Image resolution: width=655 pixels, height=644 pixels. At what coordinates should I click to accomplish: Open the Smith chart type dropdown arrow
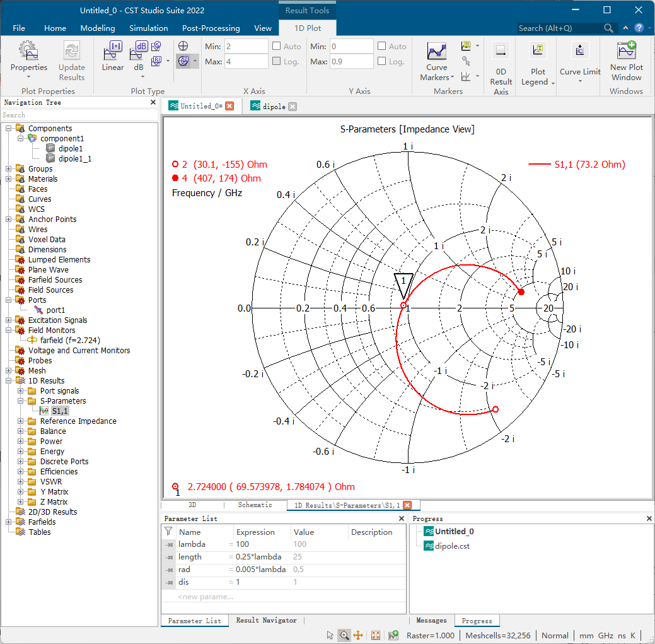195,61
